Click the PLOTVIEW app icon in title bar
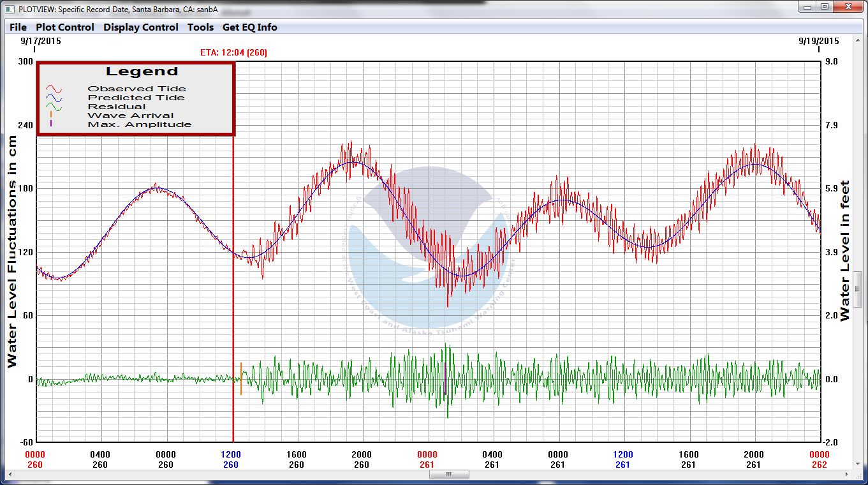 [9, 10]
